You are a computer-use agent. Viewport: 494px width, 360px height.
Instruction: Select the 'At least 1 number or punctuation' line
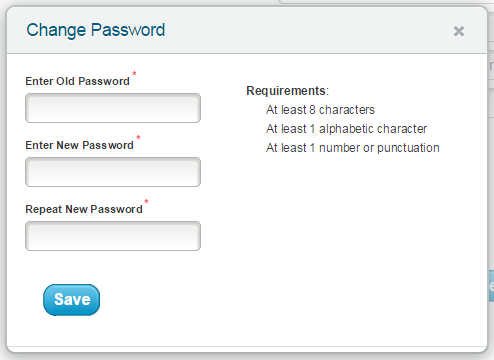(353, 148)
